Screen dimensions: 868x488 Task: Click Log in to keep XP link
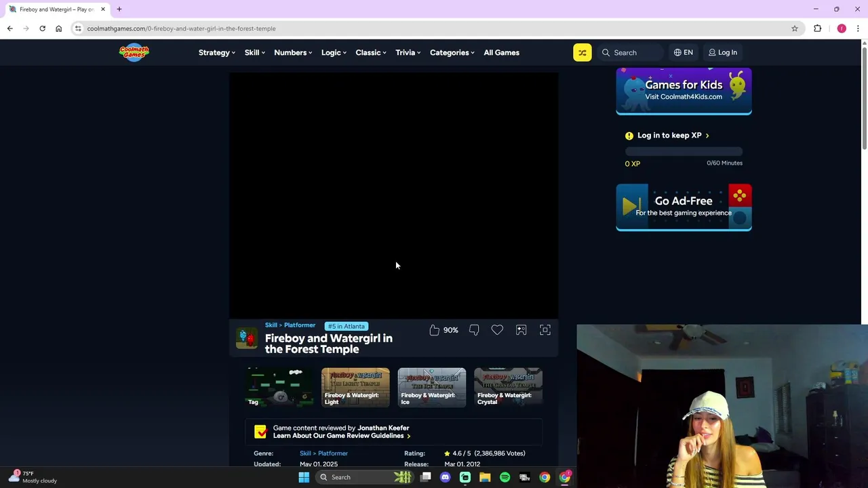pyautogui.click(x=673, y=136)
